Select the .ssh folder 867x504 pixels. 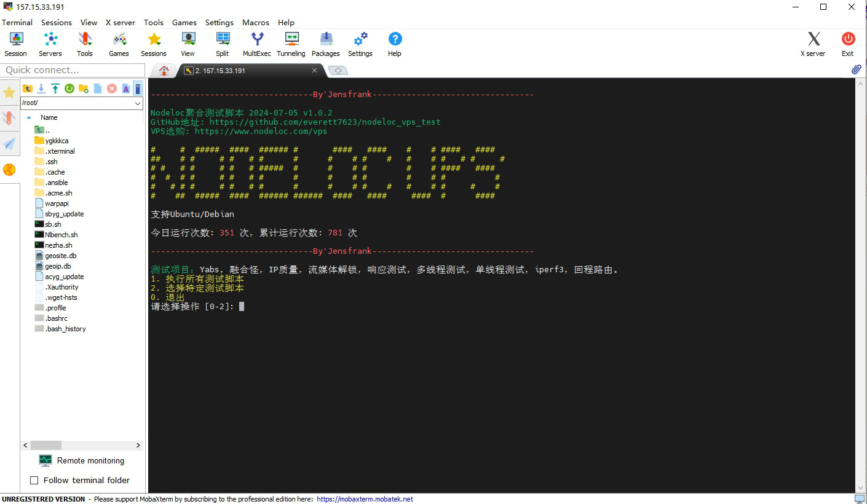46,162
